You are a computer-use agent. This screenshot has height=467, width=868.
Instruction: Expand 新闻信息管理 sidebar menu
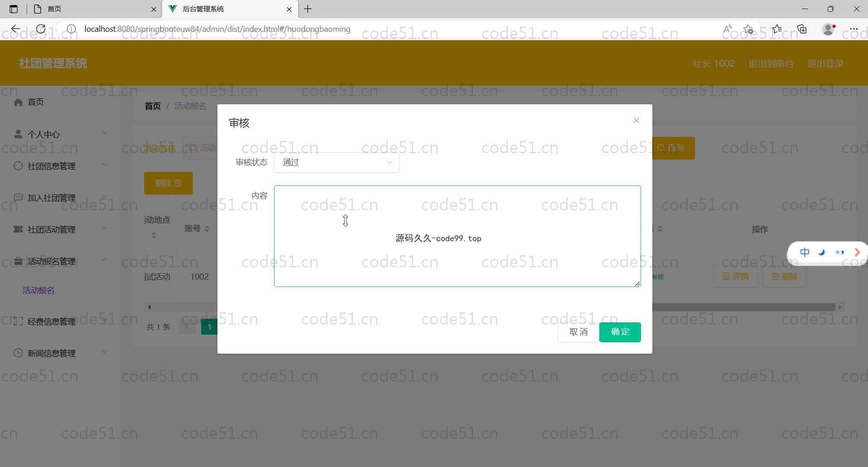[60, 353]
